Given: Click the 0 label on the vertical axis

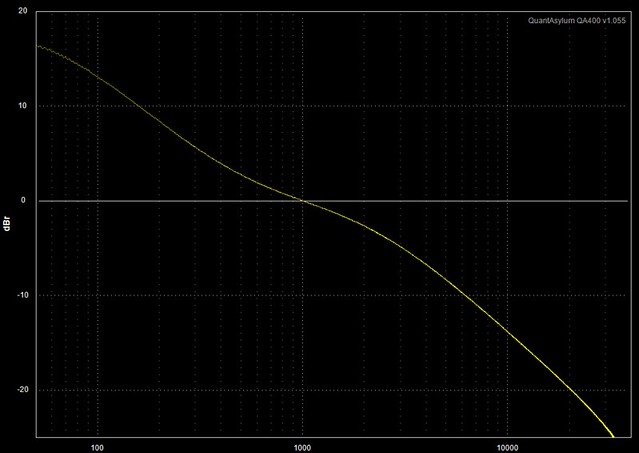Looking at the screenshot, I should pos(25,200).
